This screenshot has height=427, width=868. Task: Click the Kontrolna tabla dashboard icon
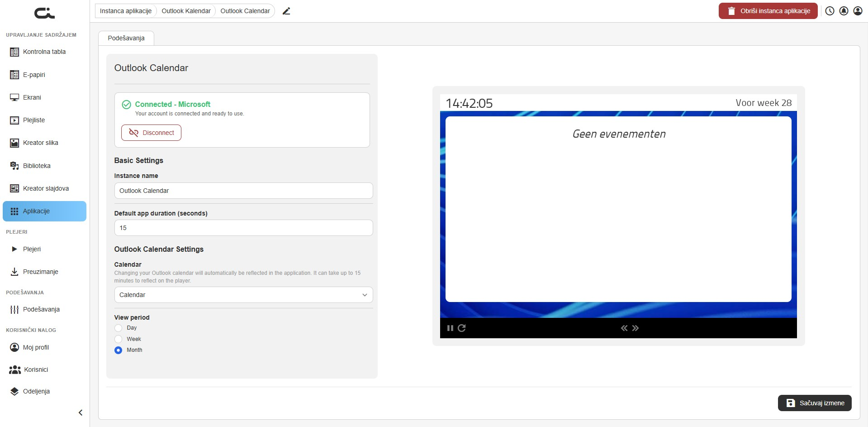pyautogui.click(x=14, y=52)
